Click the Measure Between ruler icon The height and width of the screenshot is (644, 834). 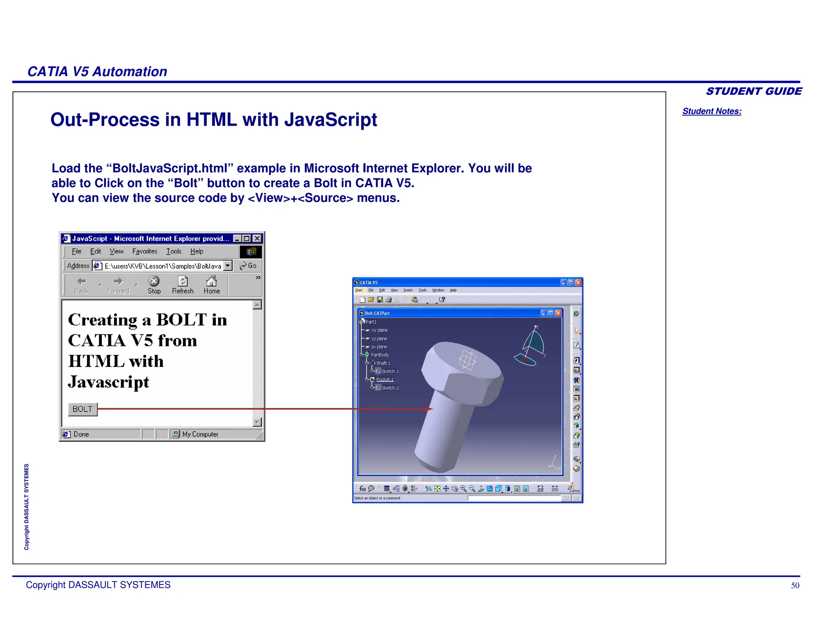(555, 488)
